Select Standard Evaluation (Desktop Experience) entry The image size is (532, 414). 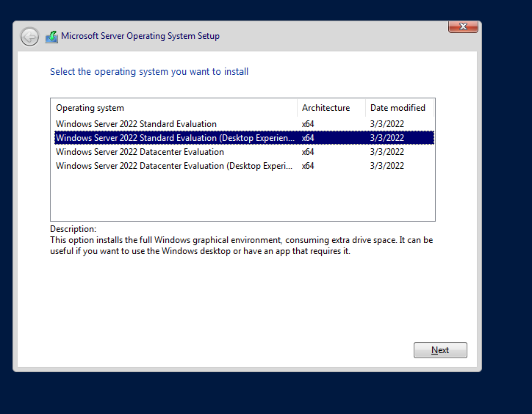(x=175, y=138)
